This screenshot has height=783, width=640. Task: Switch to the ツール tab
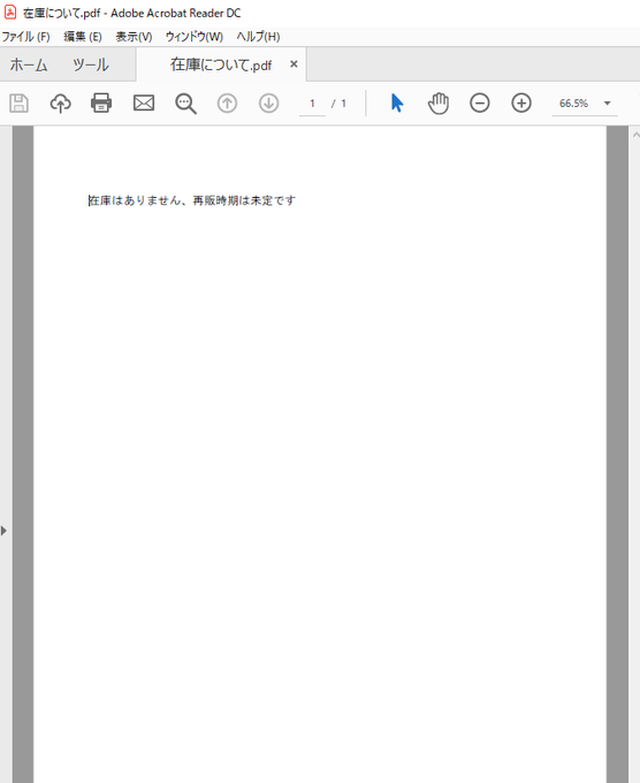click(x=91, y=65)
